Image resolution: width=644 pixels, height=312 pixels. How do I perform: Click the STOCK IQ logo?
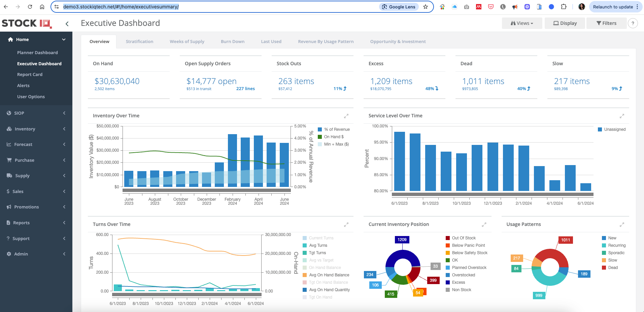coord(27,23)
